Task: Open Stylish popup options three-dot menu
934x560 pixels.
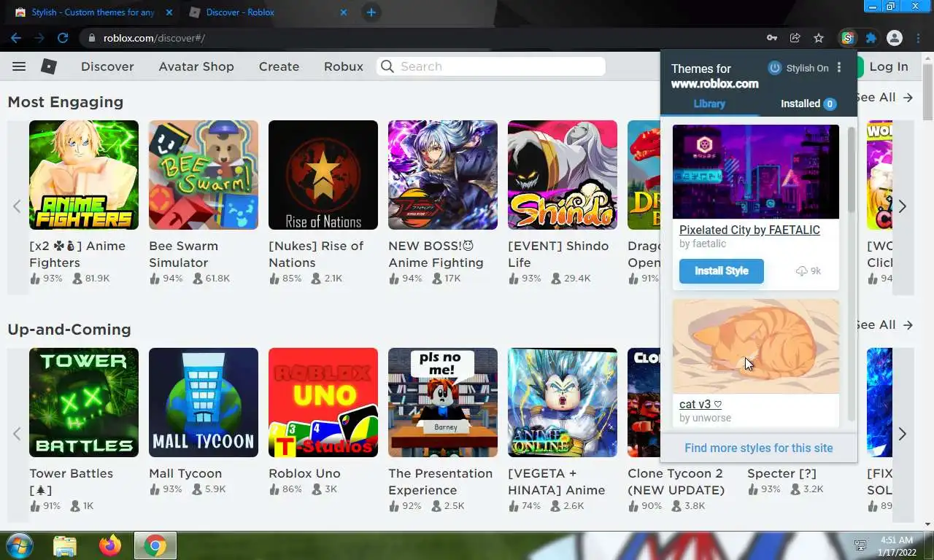Action: tap(839, 68)
